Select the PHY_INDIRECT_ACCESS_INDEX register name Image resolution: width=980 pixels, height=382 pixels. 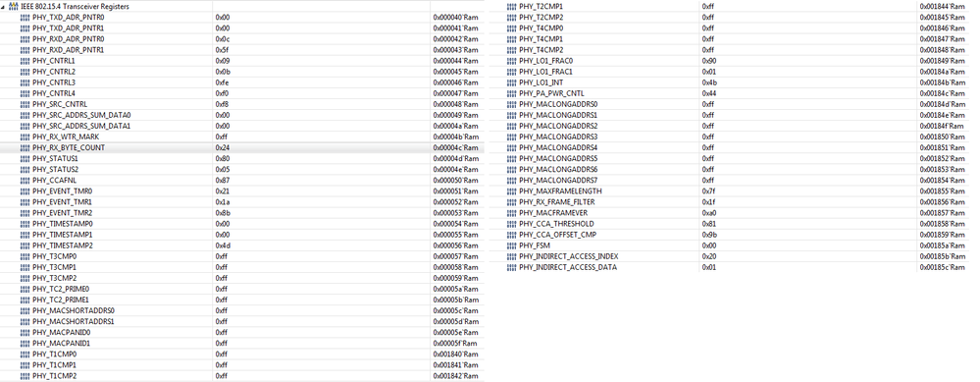[x=569, y=255]
